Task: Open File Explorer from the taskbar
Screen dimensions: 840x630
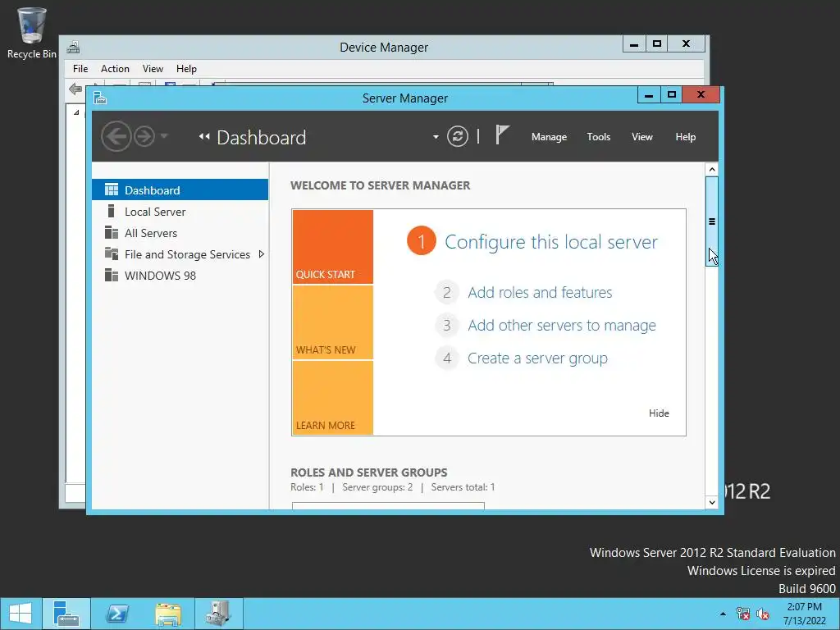Action: point(168,614)
